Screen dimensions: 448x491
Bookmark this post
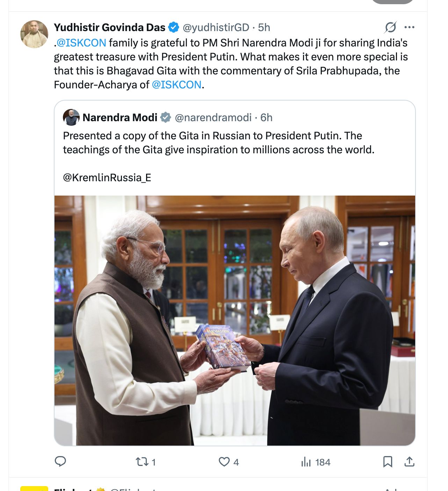tap(388, 462)
